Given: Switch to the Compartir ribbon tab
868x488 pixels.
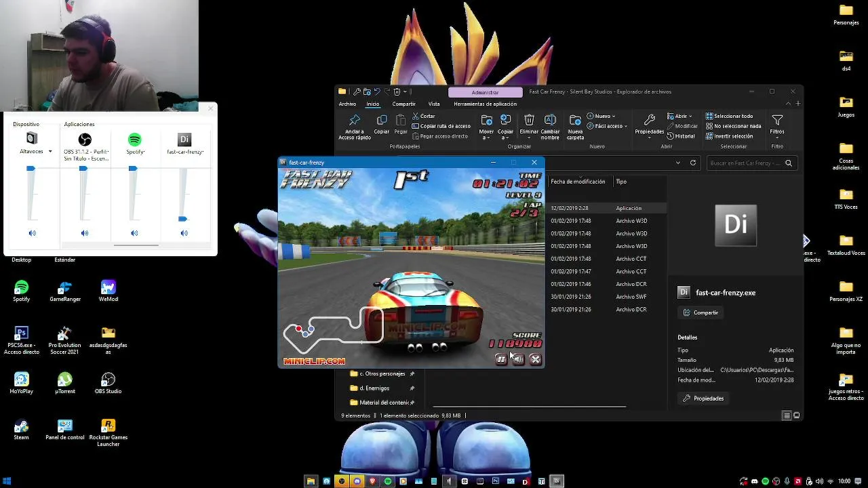Looking at the screenshot, I should point(403,104).
